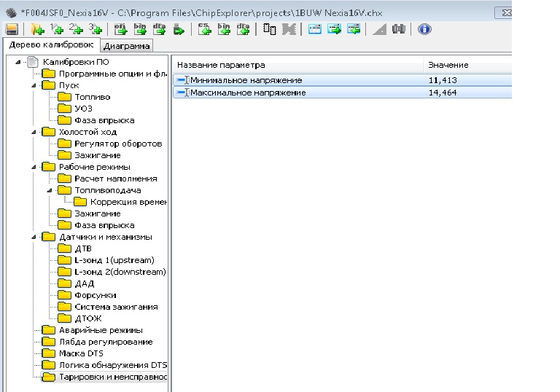The width and height of the screenshot is (560, 392).
Task: Click the 'cs' checksum toolbar icon
Action: 205,30
